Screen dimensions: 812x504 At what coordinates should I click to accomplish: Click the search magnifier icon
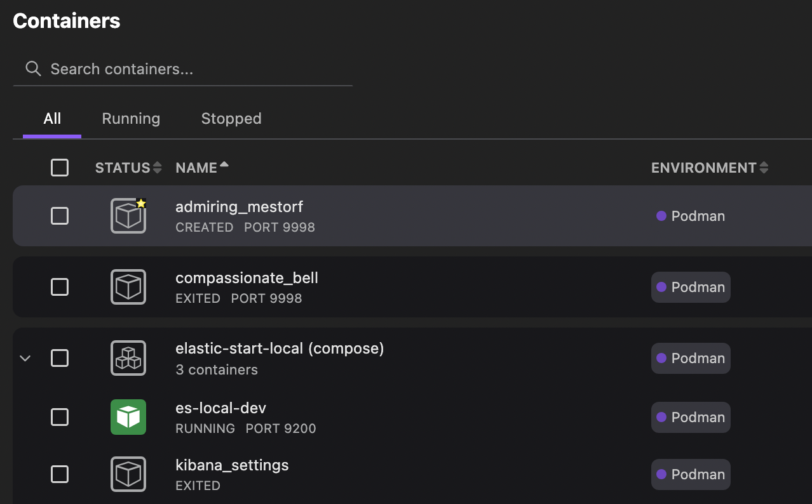coord(32,68)
